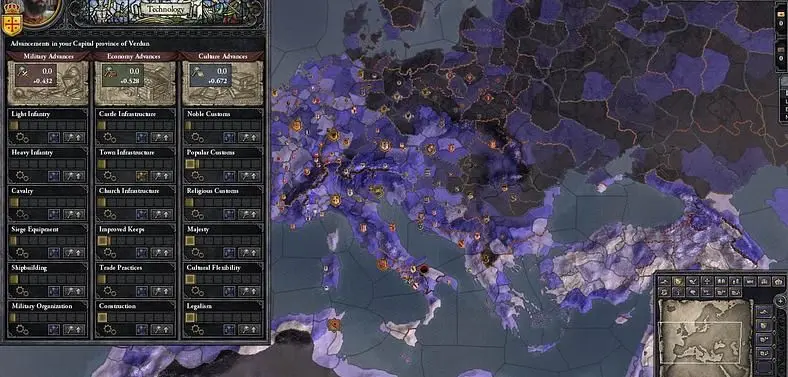Click shield shortcut in minimap side column
This screenshot has width=788, height=377.
click(764, 326)
